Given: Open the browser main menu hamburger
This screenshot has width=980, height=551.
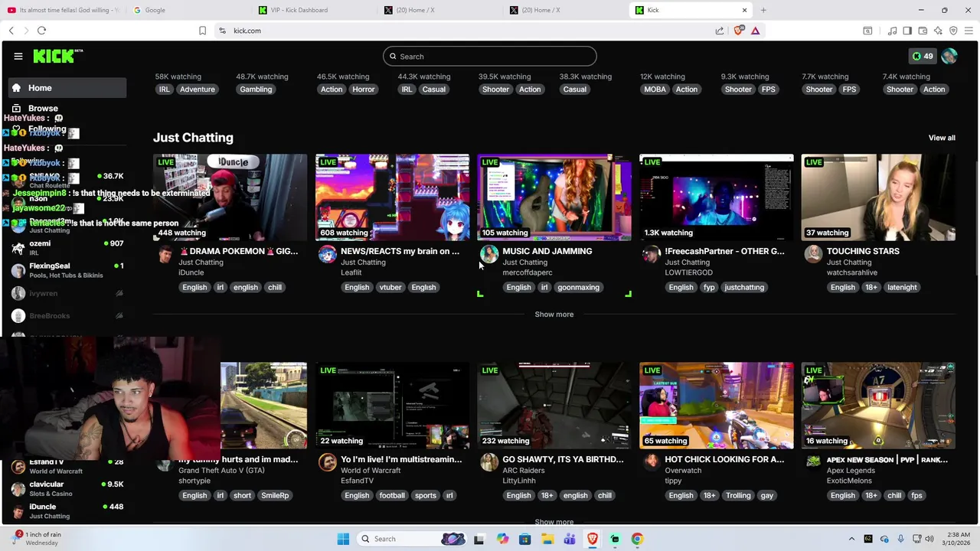Looking at the screenshot, I should point(969,31).
